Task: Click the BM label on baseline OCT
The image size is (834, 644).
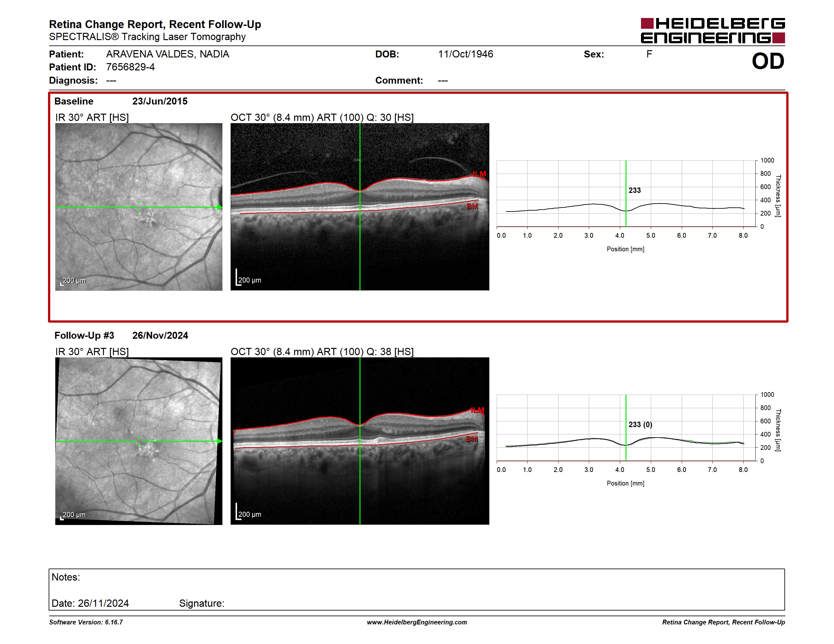Action: pyautogui.click(x=472, y=206)
